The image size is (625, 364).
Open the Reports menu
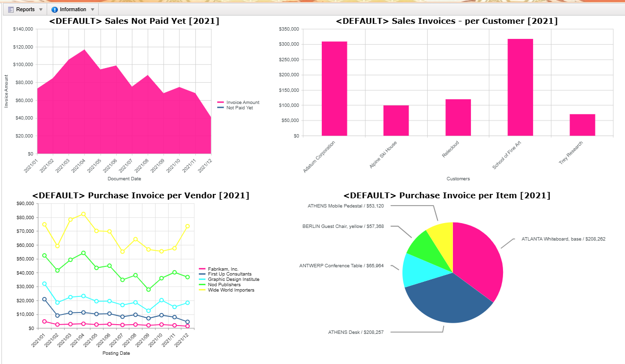point(25,10)
